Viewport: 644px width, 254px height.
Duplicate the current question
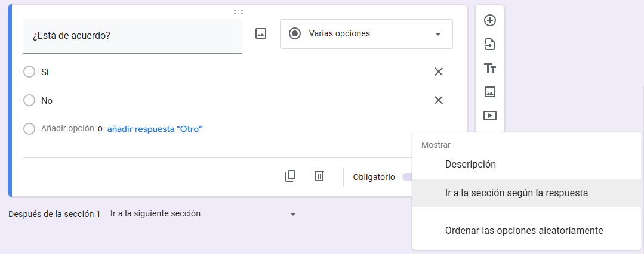click(290, 176)
